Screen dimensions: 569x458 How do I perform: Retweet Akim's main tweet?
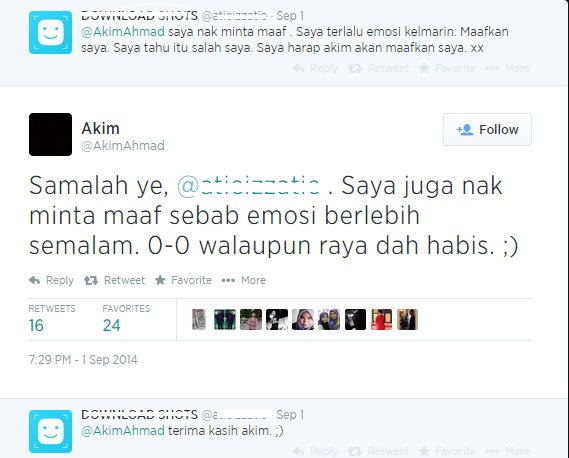click(x=115, y=280)
